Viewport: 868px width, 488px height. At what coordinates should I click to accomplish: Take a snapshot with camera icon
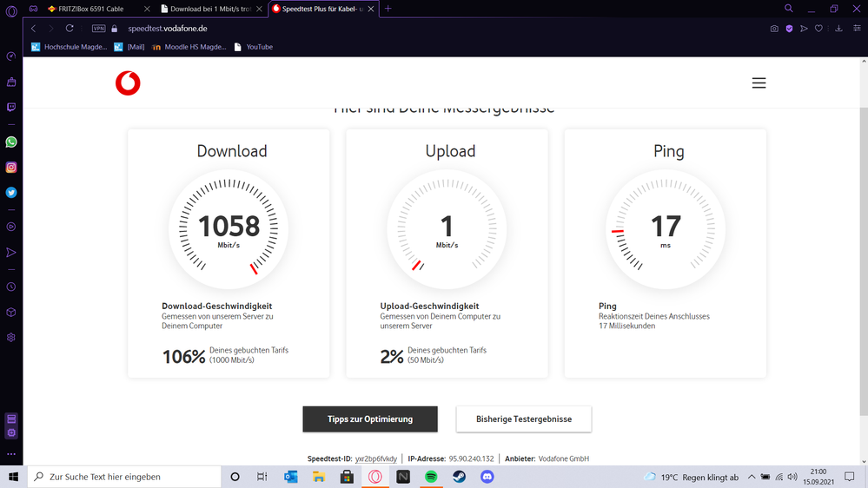point(774,28)
